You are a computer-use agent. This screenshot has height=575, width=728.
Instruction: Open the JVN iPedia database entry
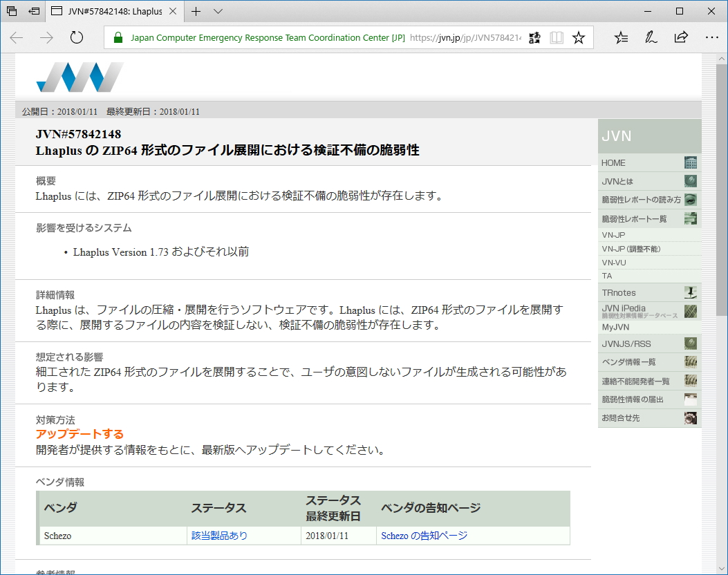pos(631,312)
